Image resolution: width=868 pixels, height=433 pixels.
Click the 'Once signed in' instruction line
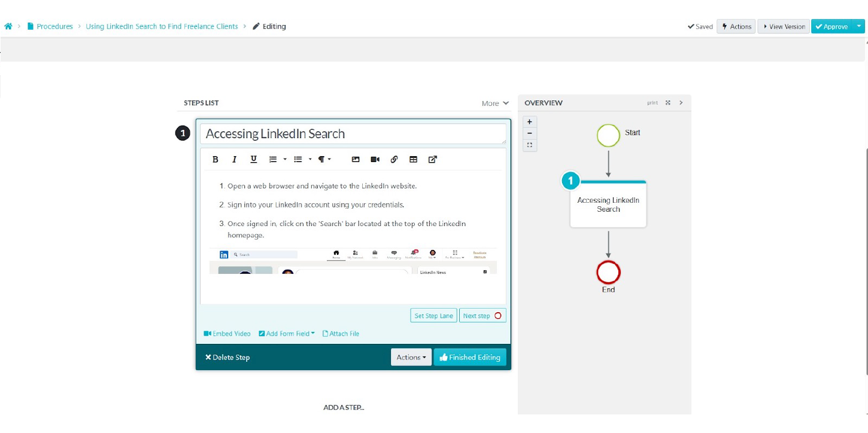coord(347,229)
